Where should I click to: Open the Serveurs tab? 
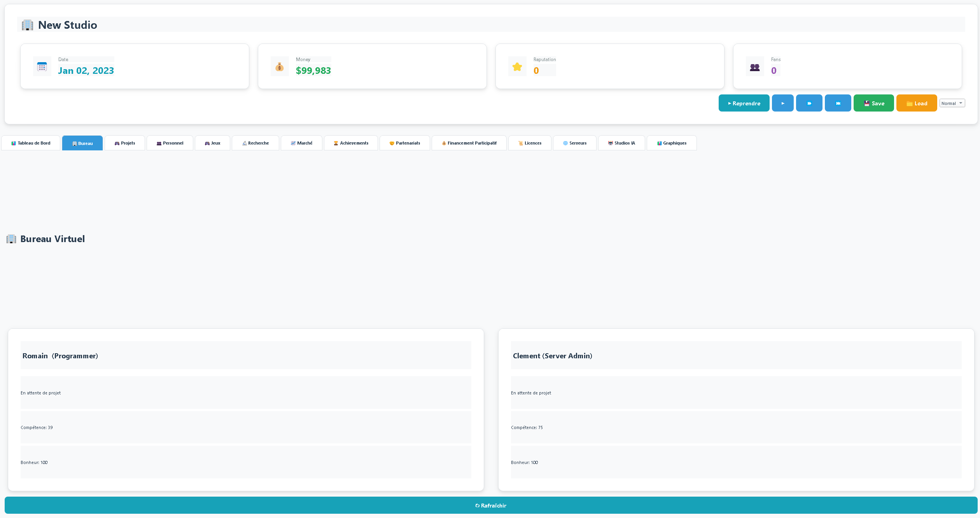point(575,143)
